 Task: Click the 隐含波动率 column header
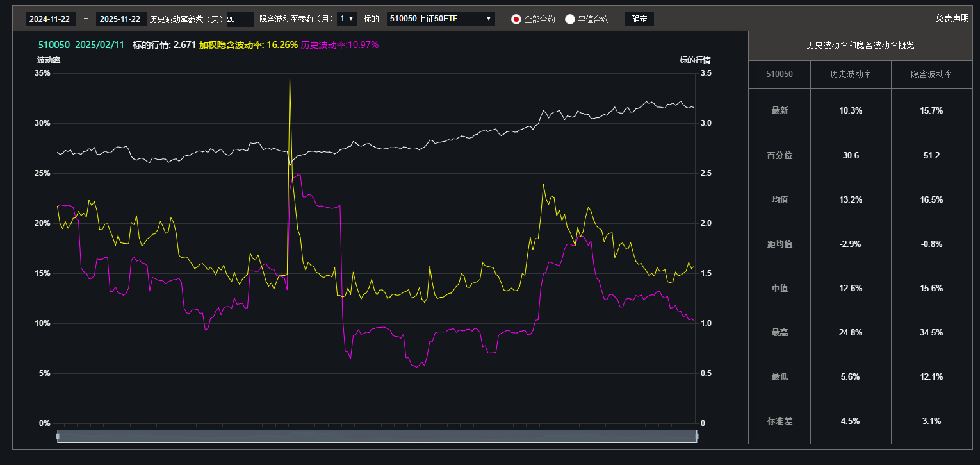[x=931, y=74]
